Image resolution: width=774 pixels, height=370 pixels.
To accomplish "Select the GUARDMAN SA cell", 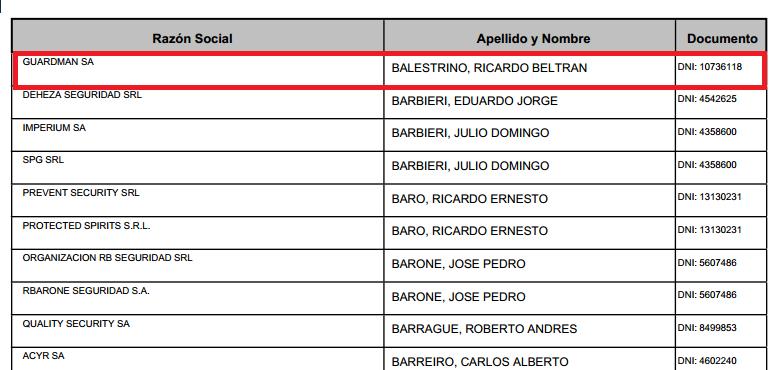I will pos(58,63).
